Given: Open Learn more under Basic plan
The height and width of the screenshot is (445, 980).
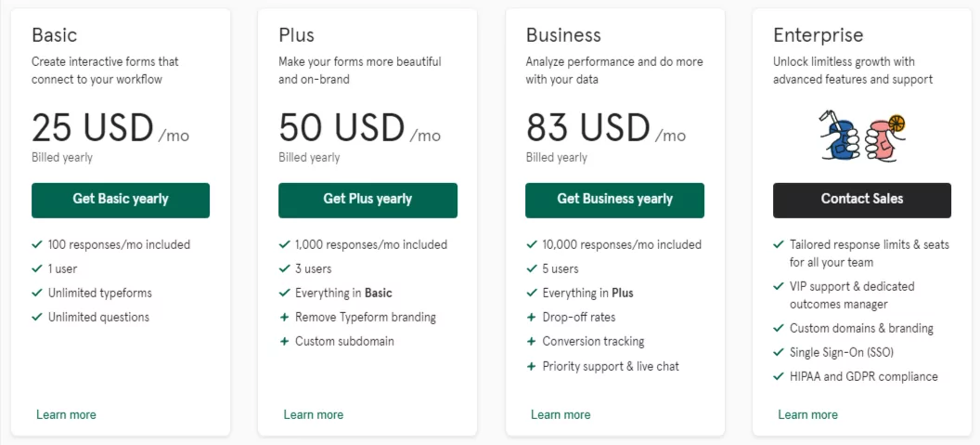Looking at the screenshot, I should [x=66, y=414].
